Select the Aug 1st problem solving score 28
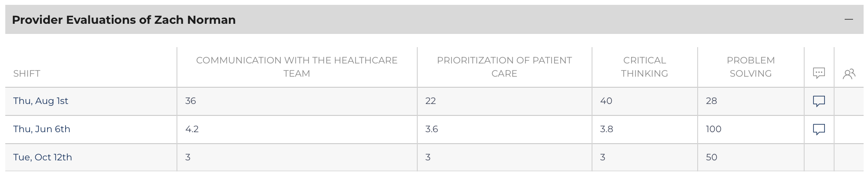 coord(711,101)
